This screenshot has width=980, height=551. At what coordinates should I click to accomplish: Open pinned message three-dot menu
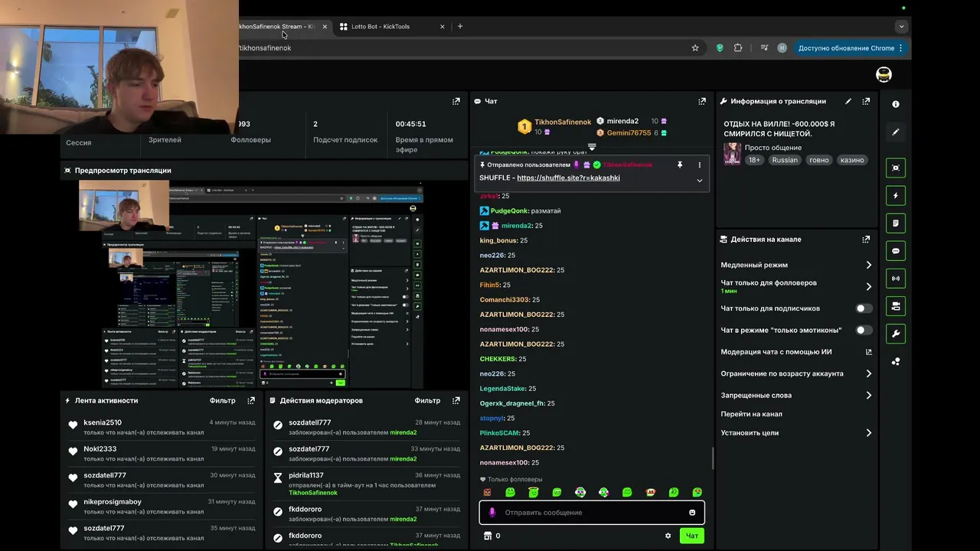click(x=699, y=165)
